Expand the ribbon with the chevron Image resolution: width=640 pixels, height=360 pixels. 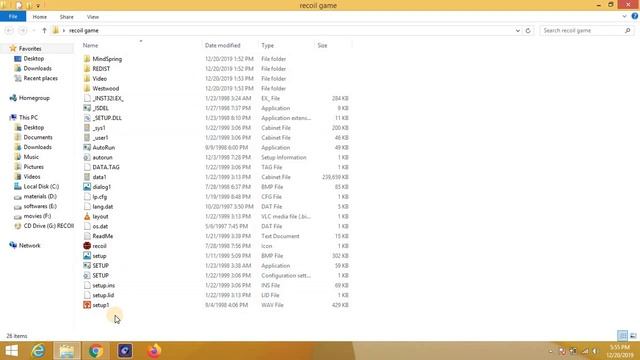(624, 17)
